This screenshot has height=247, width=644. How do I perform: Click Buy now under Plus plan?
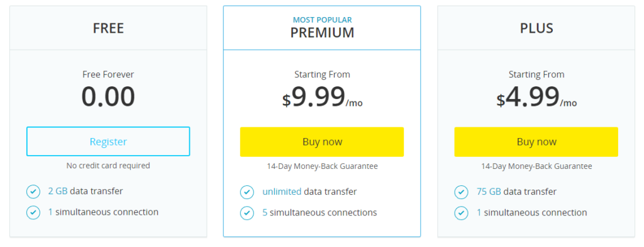pos(536,142)
